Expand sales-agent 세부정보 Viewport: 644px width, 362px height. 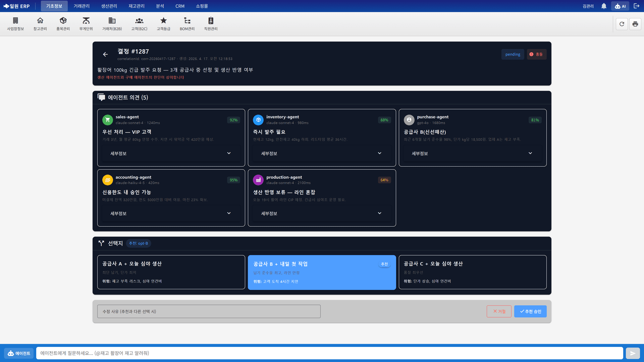tap(171, 153)
